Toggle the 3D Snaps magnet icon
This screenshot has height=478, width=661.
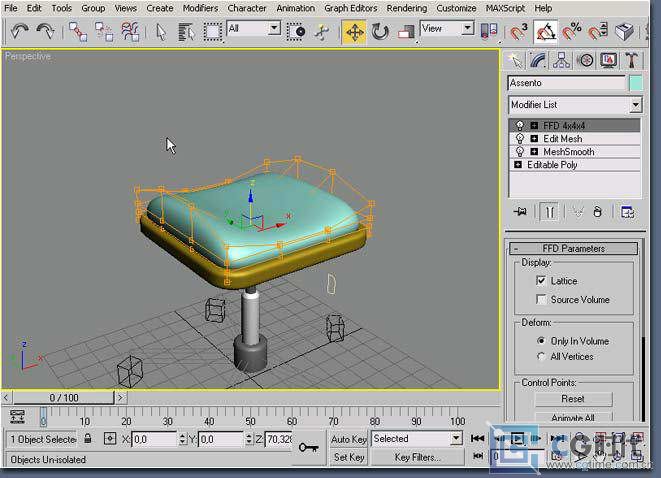518,32
